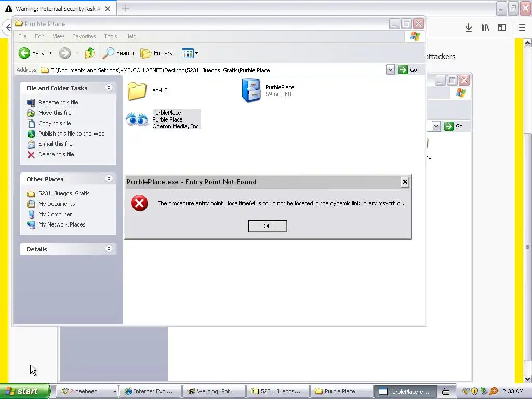Viewport: 532px width, 399px height.
Task: Click the Firefox back arrow button
Action: (8, 28)
